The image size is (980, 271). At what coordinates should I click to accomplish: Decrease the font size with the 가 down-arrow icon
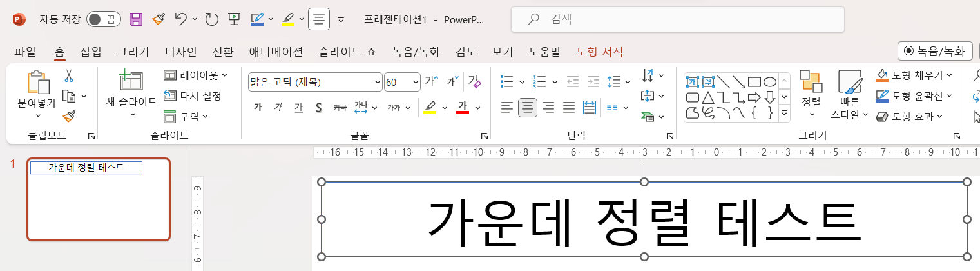453,82
